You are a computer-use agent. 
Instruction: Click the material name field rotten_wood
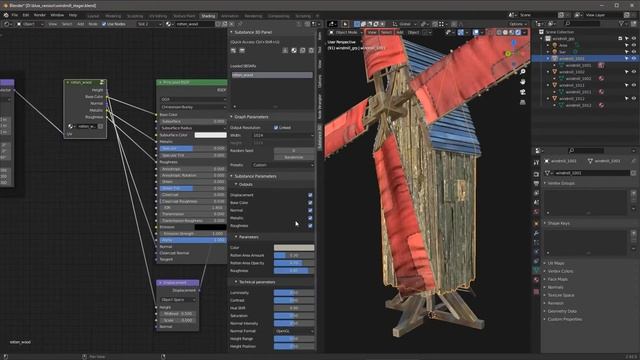click(194, 24)
